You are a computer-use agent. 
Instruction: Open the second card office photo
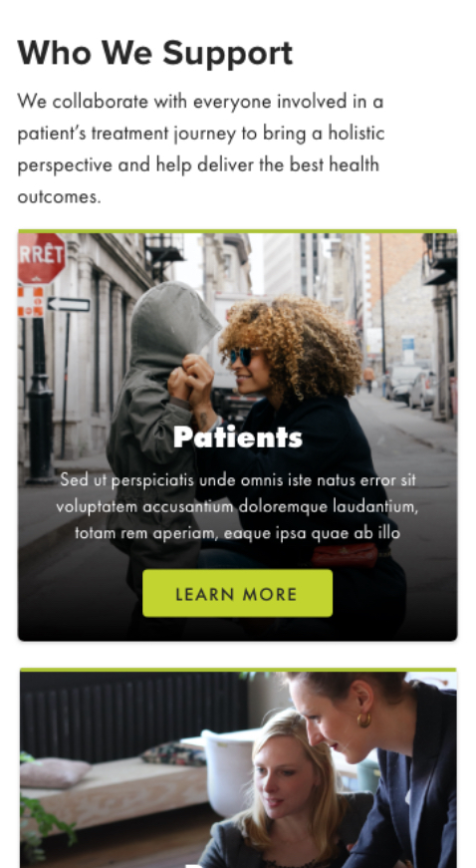pyautogui.click(x=238, y=769)
